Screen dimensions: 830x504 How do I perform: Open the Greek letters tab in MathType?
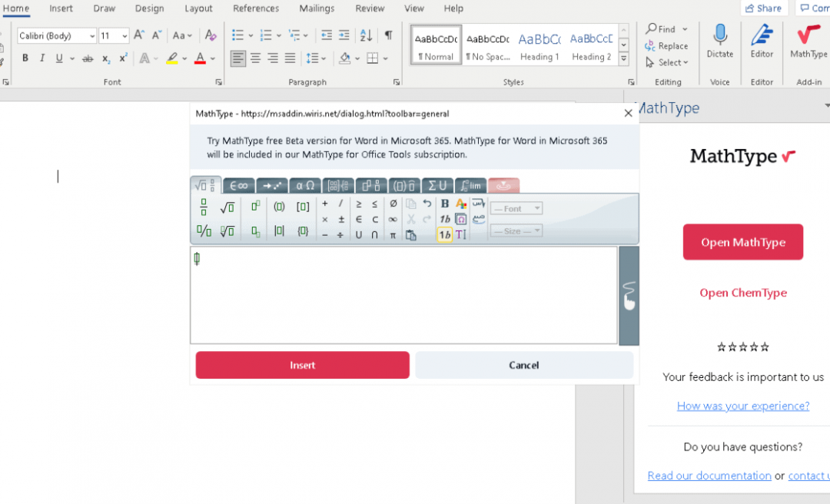pyautogui.click(x=304, y=185)
